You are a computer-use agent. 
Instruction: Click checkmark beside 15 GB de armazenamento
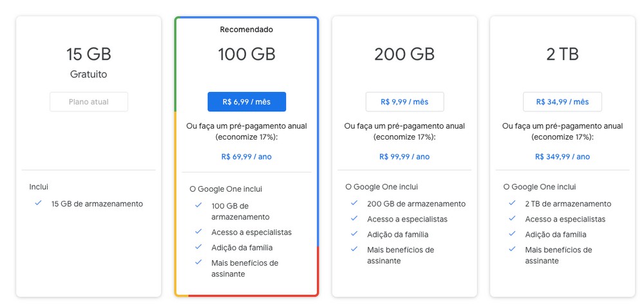pyautogui.click(x=38, y=203)
